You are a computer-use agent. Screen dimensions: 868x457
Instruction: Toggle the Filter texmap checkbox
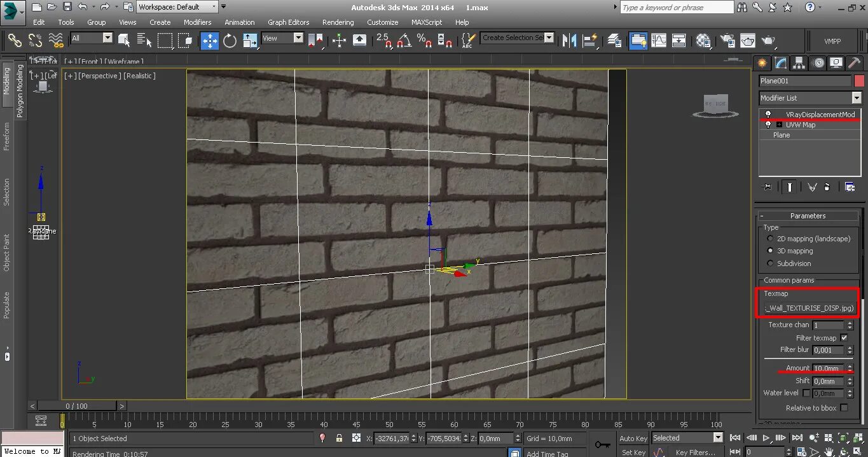[x=844, y=338]
